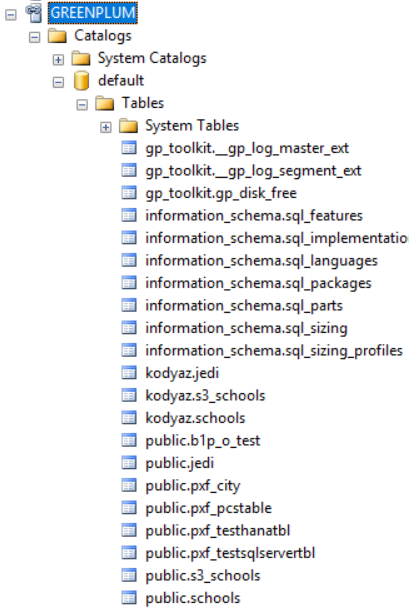Click table icon beside public.pxf_pcstable
This screenshot has height=611, width=409.
[129, 508]
